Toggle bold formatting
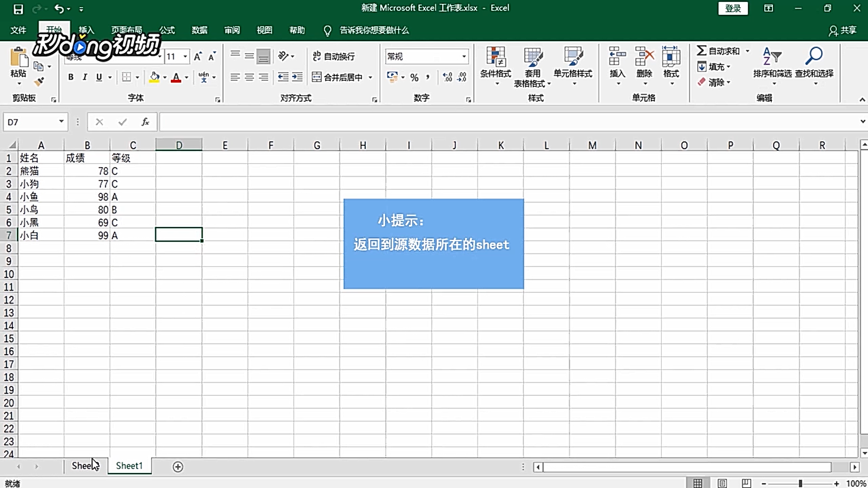868x488 pixels. click(x=71, y=77)
